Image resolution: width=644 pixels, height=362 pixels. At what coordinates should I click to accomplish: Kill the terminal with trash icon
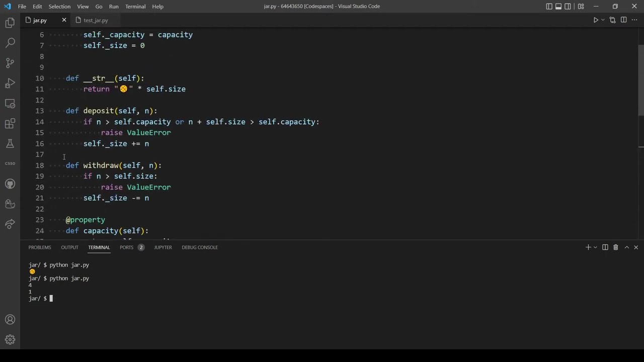coord(615,247)
